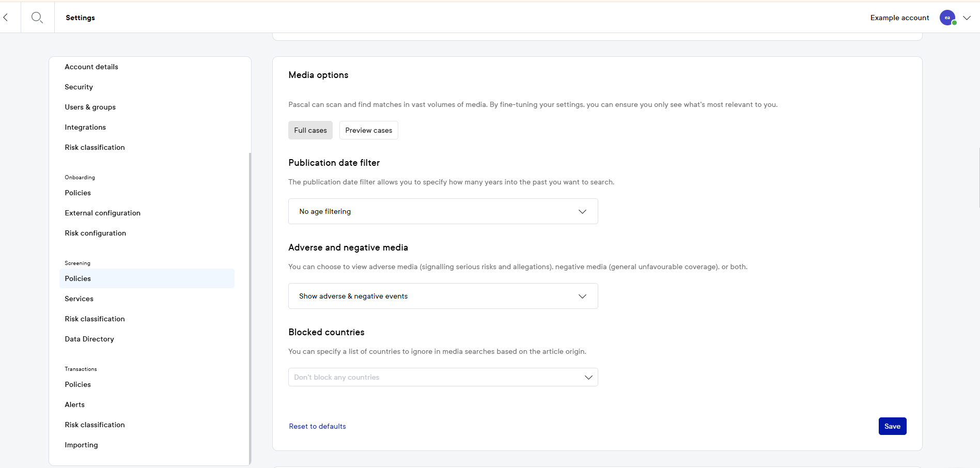Switch to the Preview cases tab
This screenshot has height=468, width=980.
tap(369, 130)
